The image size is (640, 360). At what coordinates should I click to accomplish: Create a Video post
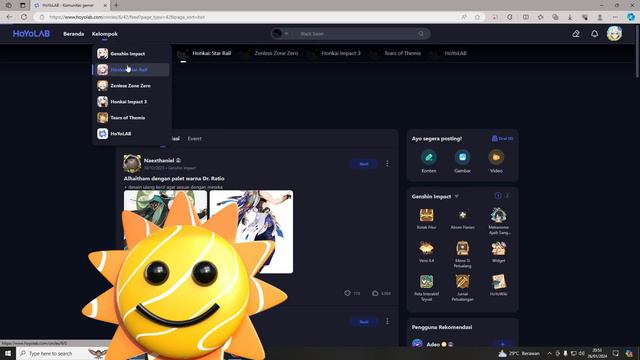(x=496, y=161)
